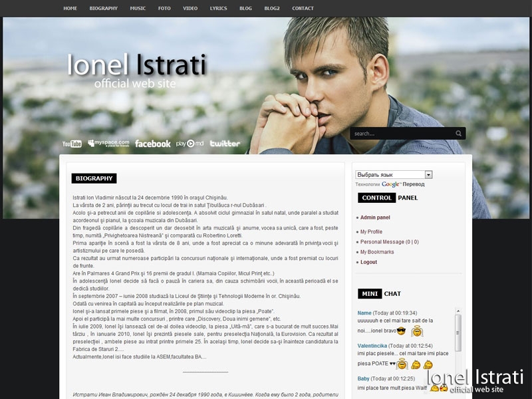The height and width of the screenshot is (399, 532).
Task: Open Personal Message link
Action: (x=390, y=242)
